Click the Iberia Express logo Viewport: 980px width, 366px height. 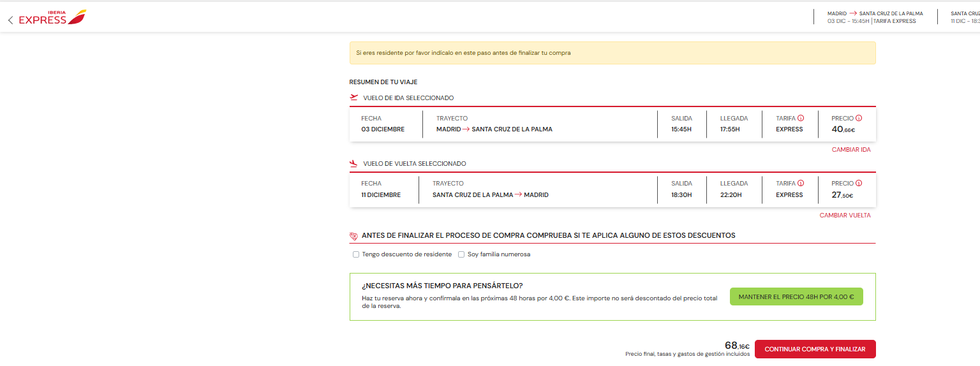click(x=52, y=17)
